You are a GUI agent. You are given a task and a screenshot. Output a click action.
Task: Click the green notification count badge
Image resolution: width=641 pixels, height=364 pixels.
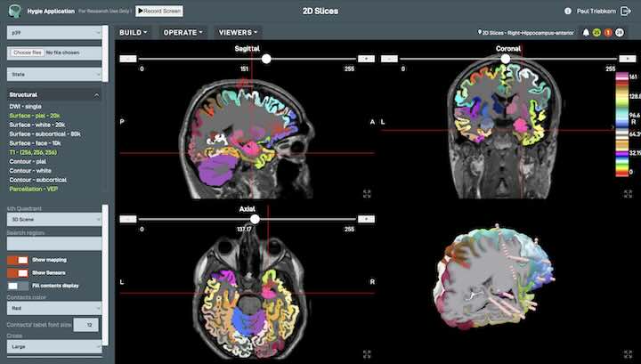point(597,32)
